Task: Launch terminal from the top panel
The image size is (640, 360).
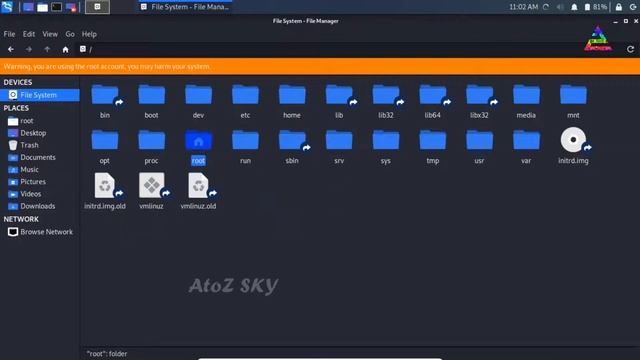Action: [x=56, y=7]
